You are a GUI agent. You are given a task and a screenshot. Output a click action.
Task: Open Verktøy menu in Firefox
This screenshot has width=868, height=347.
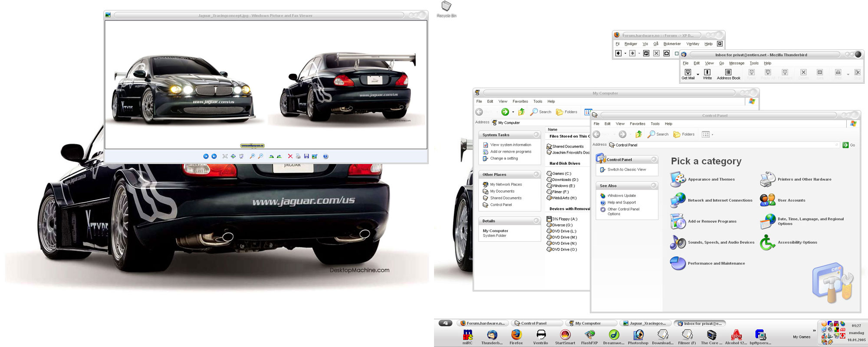(693, 44)
